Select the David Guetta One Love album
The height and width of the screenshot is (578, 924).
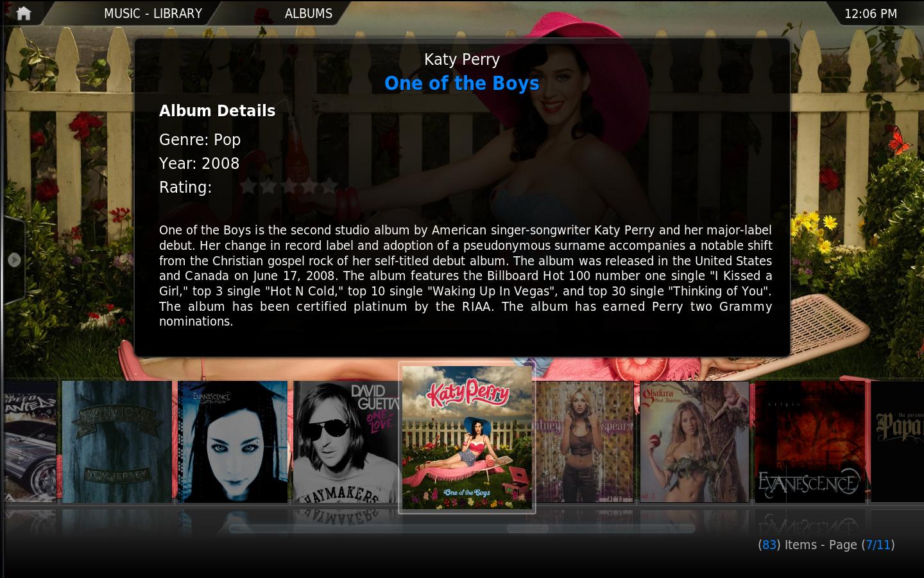click(346, 442)
